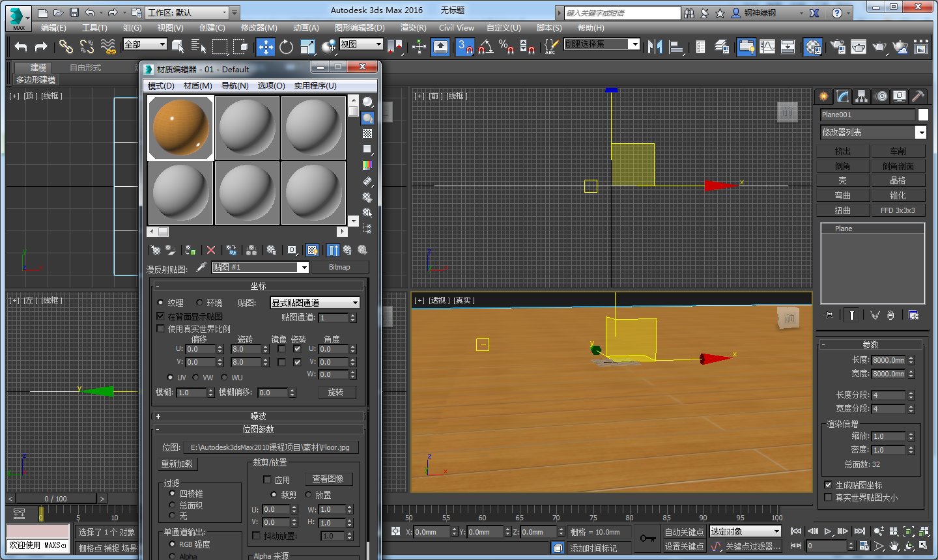Open Render Setup teapot icon
Screen dimensions: 938x560
click(836, 46)
